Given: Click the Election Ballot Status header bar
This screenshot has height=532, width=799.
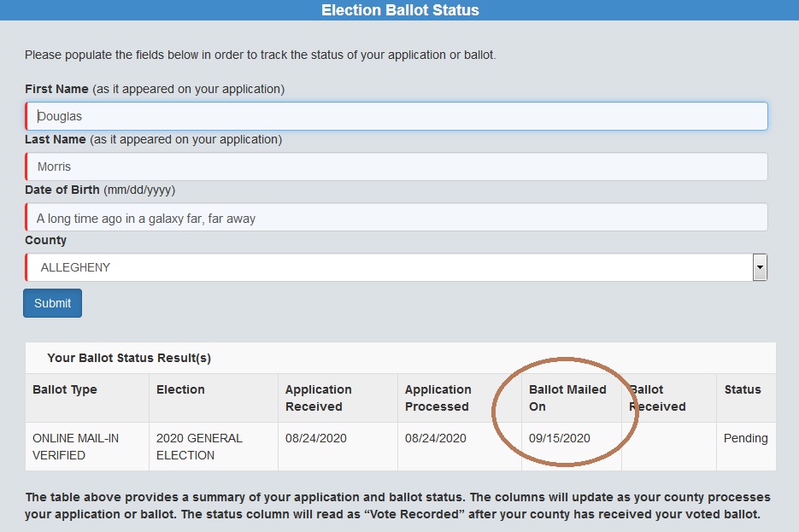Looking at the screenshot, I should point(400,10).
